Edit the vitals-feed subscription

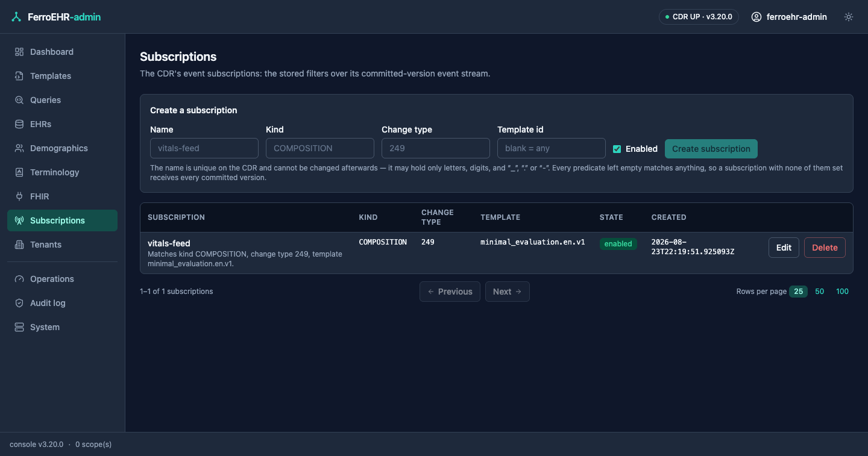click(784, 248)
